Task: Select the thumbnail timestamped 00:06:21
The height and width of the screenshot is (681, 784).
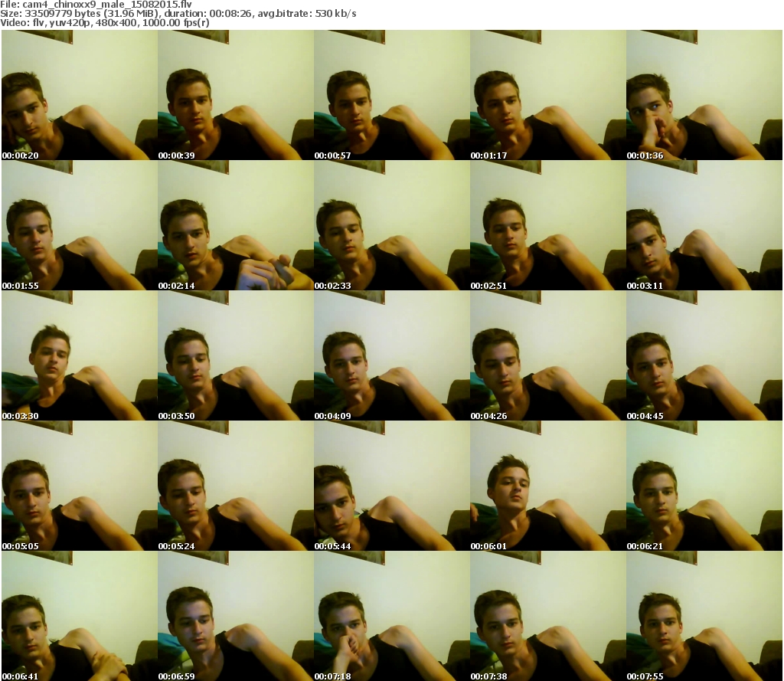Action: pyautogui.click(x=704, y=486)
